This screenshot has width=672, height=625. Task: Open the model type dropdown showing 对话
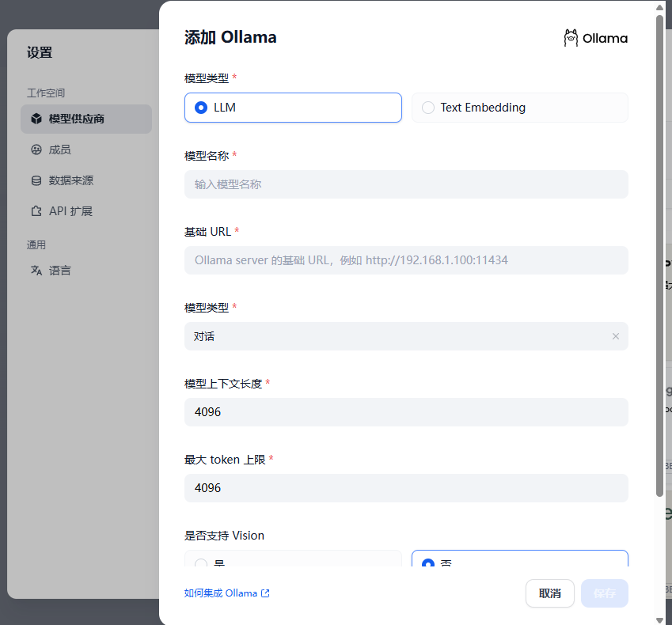(x=406, y=336)
